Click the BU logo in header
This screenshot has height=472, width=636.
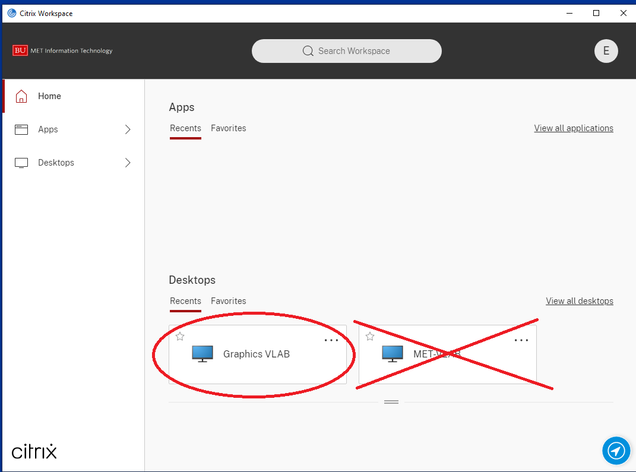pos(20,51)
